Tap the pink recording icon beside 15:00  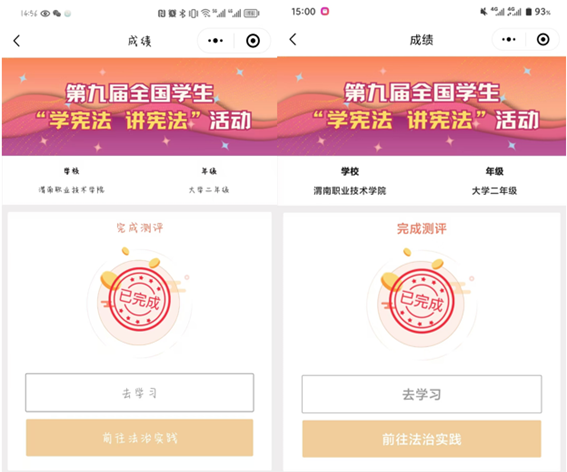[x=325, y=11]
